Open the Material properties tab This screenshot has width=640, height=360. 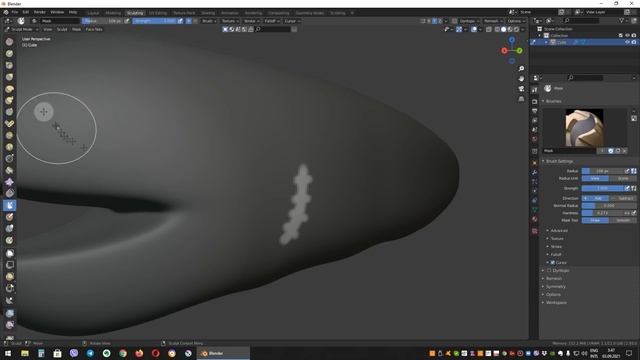535,219
